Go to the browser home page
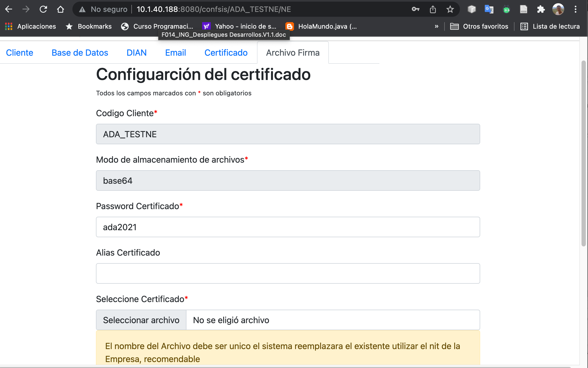The image size is (588, 368). 61,9
